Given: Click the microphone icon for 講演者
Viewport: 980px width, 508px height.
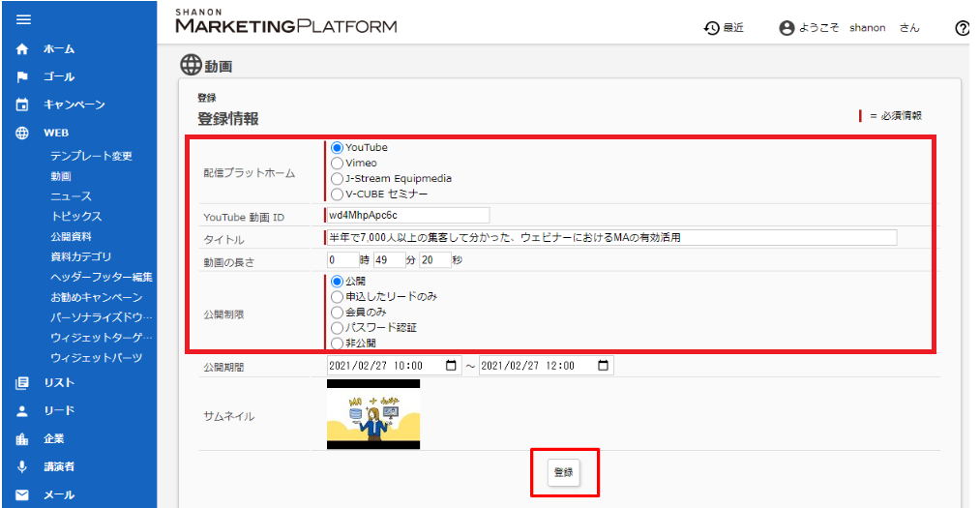Looking at the screenshot, I should 22,466.
